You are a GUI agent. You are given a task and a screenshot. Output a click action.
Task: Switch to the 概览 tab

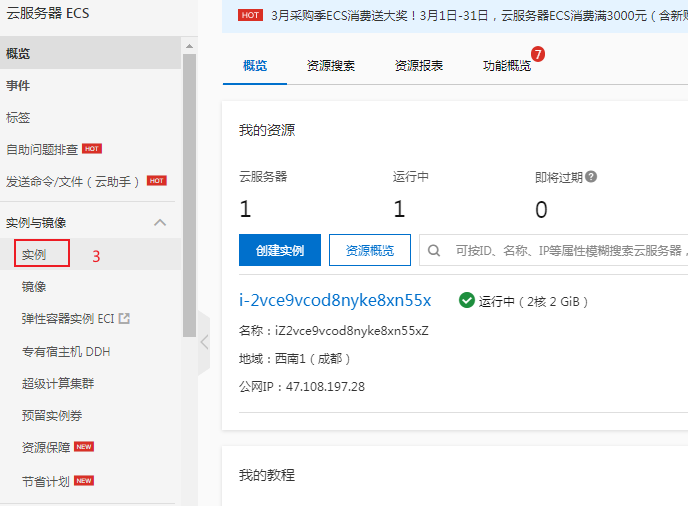255,66
